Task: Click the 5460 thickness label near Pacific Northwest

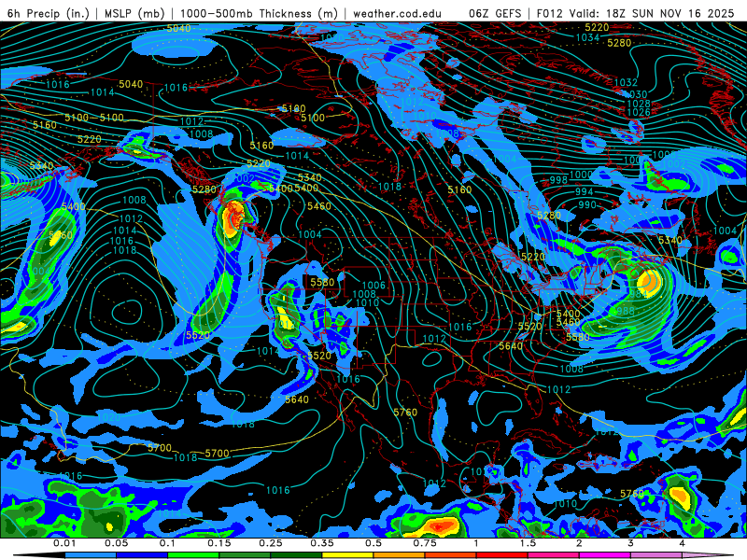Action: (318, 206)
